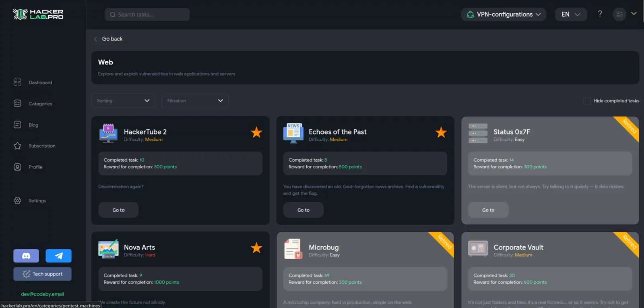
Task: Click the user avatar icon
Action: 619,15
